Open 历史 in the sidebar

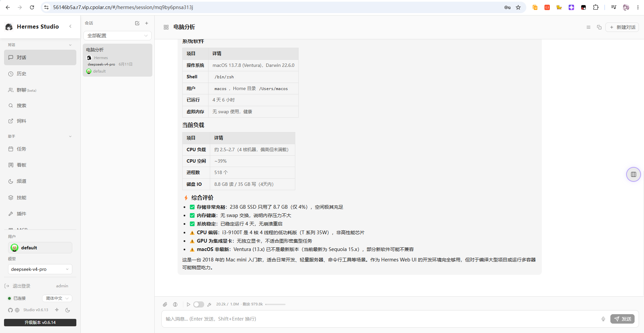click(40, 74)
